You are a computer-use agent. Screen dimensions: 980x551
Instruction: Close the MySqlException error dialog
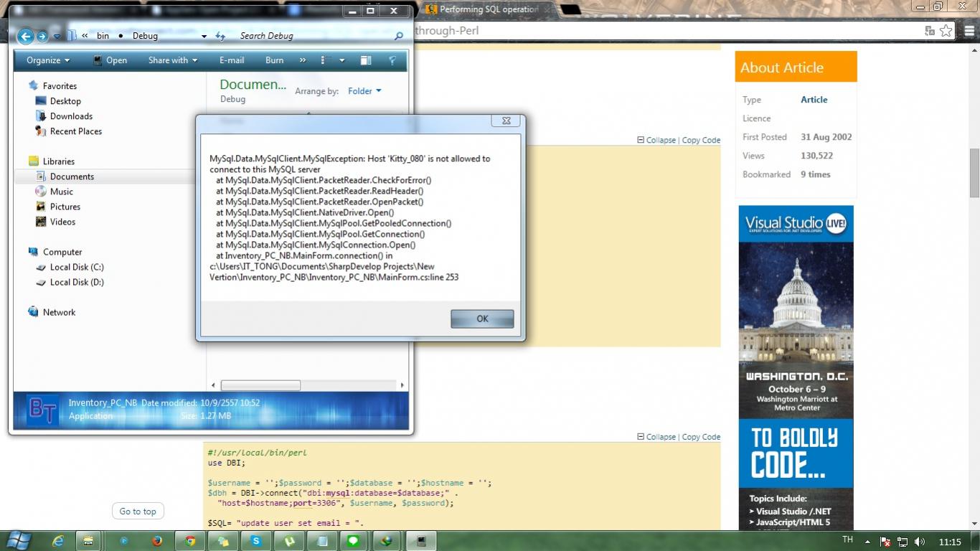tap(506, 121)
